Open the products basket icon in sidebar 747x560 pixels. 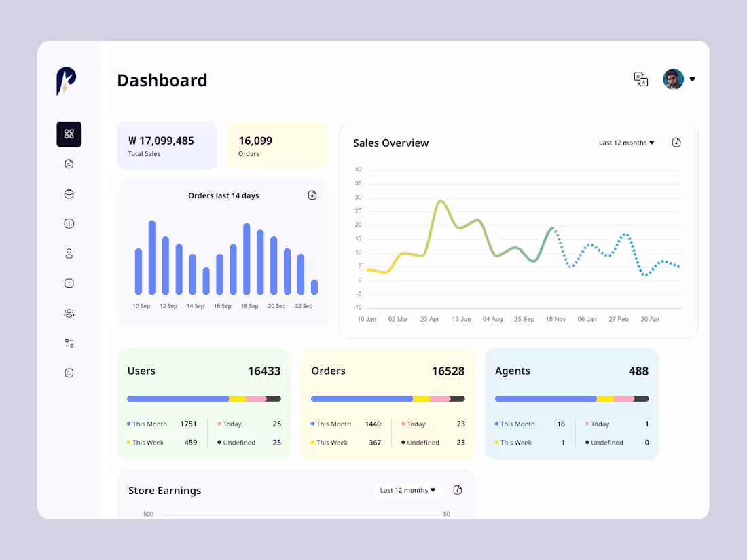[x=69, y=193]
